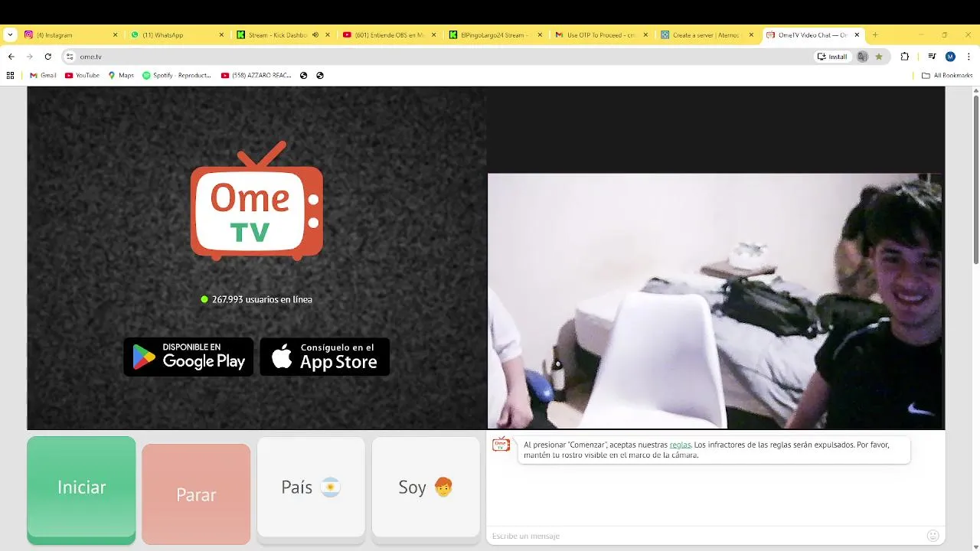Bookmark this page with star icon
This screenshot has width=980, height=551.
879,57
